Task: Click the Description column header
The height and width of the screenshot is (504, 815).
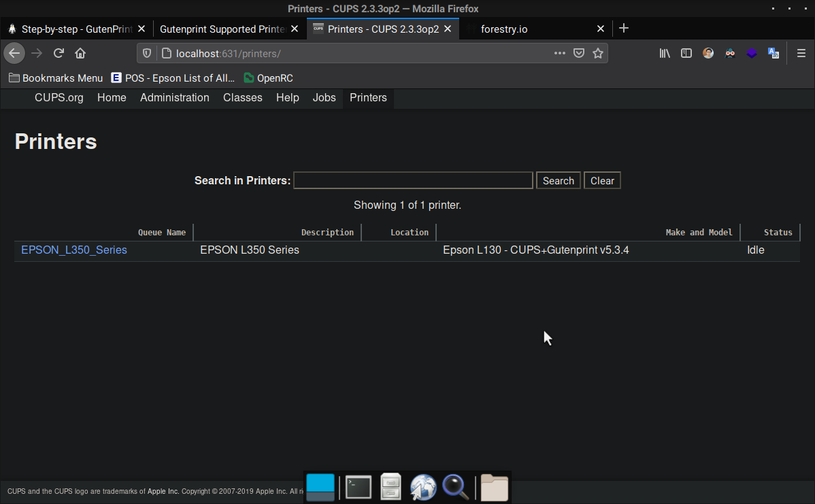Action: 327,232
